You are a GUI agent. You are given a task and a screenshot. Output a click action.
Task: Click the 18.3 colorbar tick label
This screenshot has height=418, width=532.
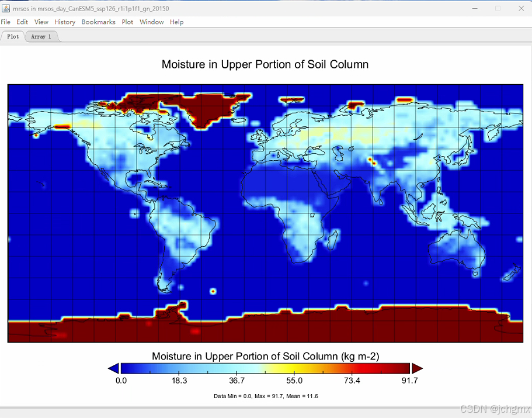click(x=179, y=381)
